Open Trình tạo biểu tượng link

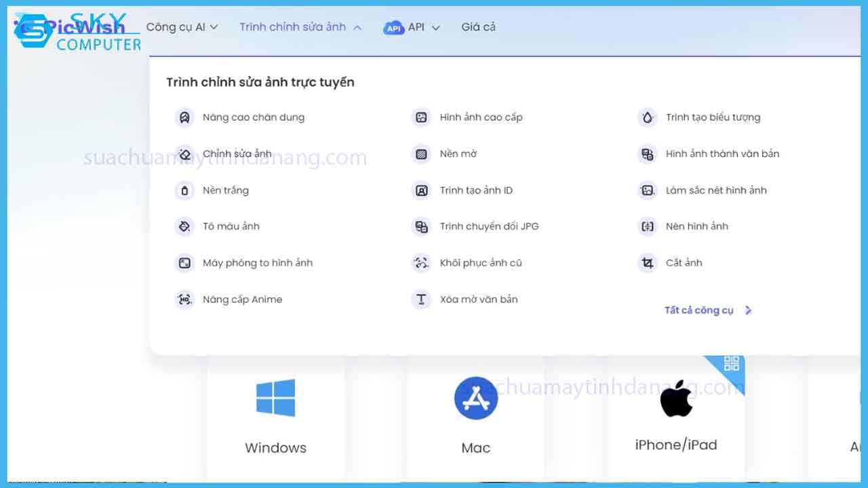pyautogui.click(x=713, y=117)
